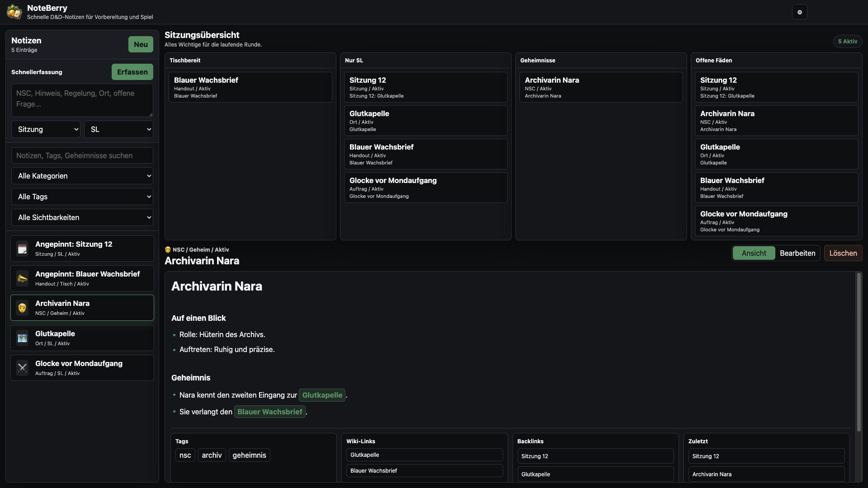Click the crossed swords icon of Glocke note
This screenshot has width=868, height=488.
(22, 368)
